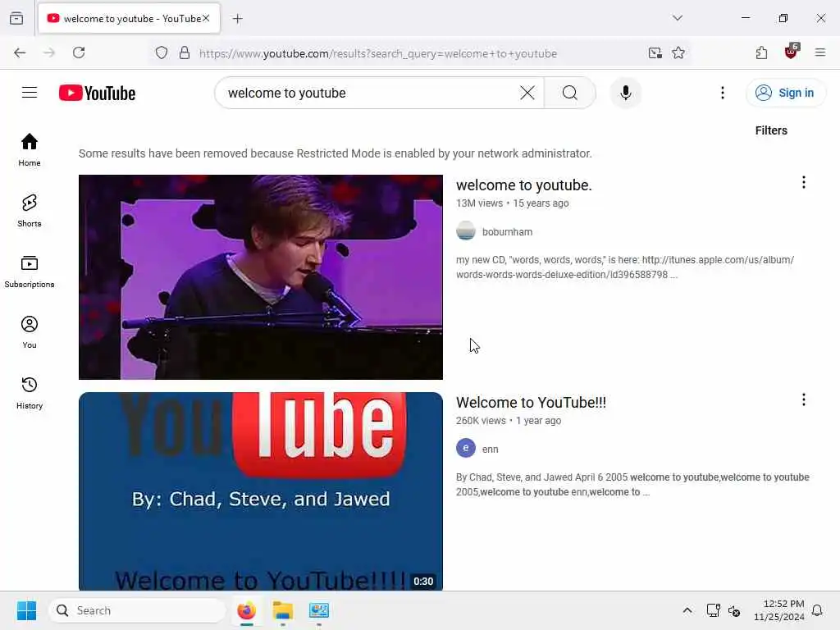840x630 pixels.
Task: Open 'welcome to youtube.' video title
Action: point(524,185)
